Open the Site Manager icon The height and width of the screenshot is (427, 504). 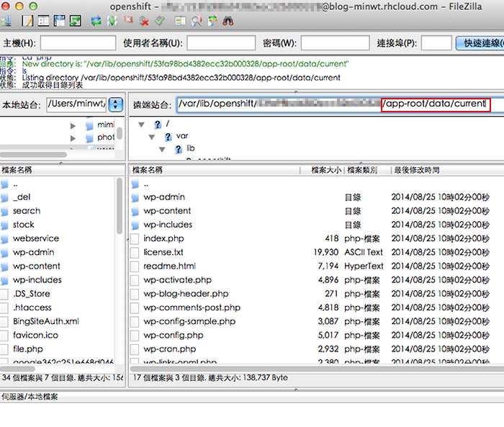6,22
